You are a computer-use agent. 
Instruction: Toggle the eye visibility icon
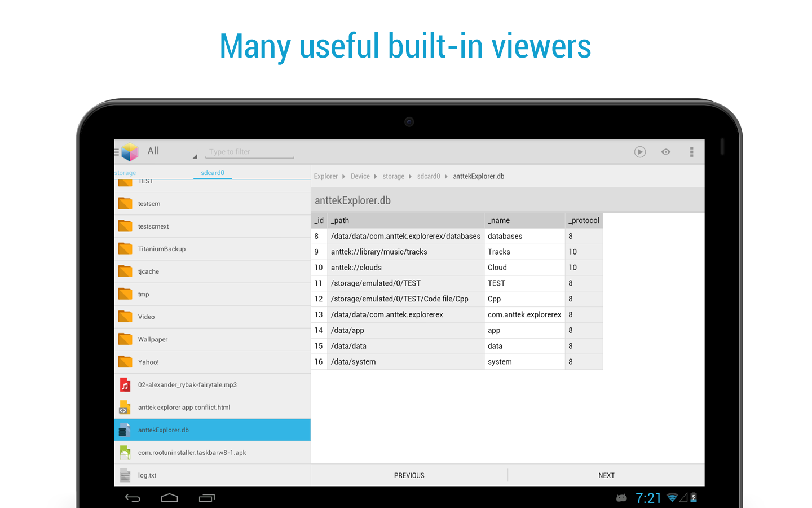[x=666, y=152]
